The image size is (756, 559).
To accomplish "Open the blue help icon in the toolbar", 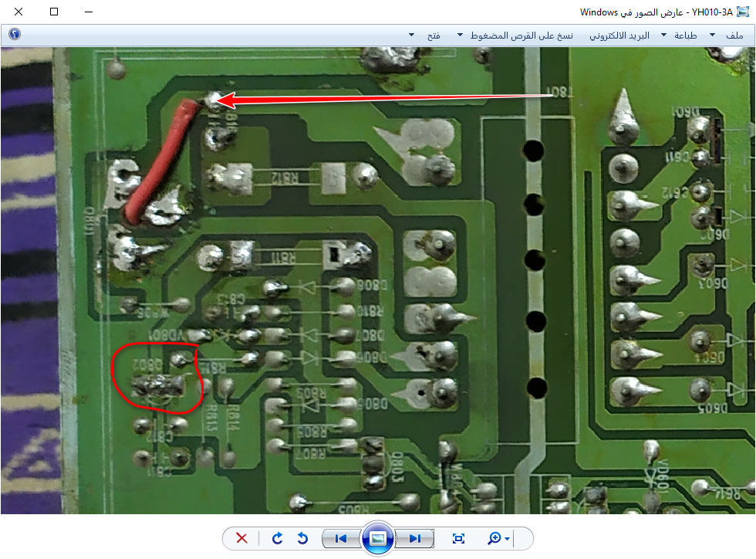I will pos(15,34).
